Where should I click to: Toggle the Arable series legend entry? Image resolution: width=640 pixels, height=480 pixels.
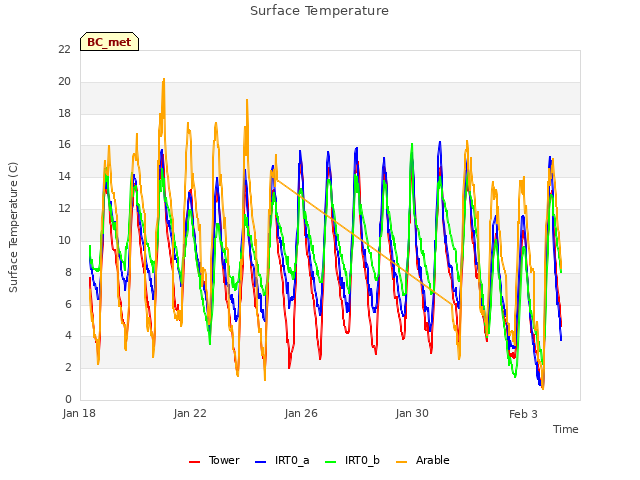tap(422, 460)
